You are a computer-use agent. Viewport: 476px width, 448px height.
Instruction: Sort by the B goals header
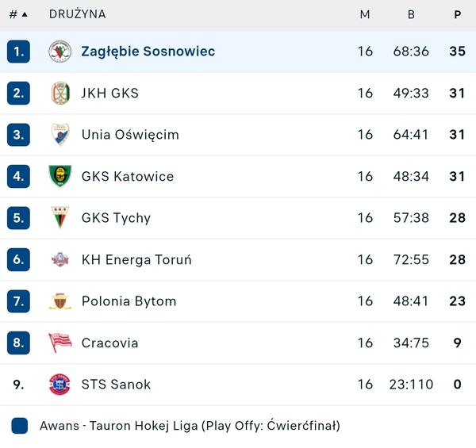(411, 14)
